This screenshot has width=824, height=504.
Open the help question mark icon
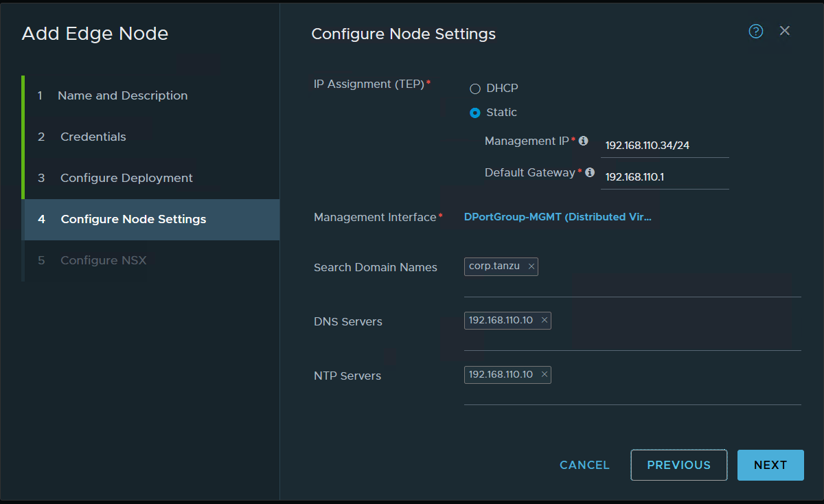pos(756,32)
